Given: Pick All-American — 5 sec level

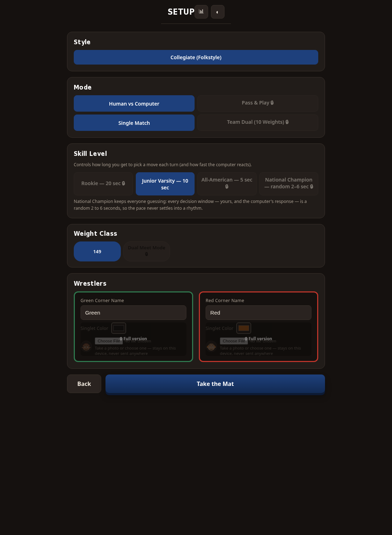Looking at the screenshot, I should tap(227, 184).
